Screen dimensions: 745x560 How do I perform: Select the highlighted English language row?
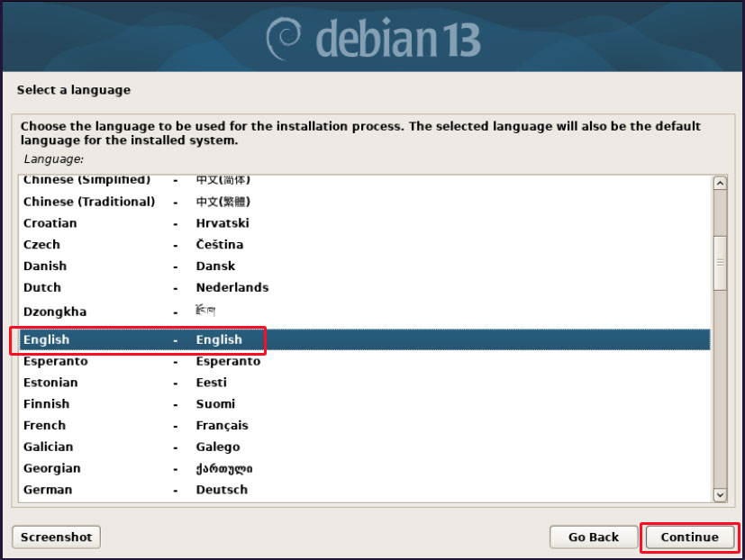point(365,339)
